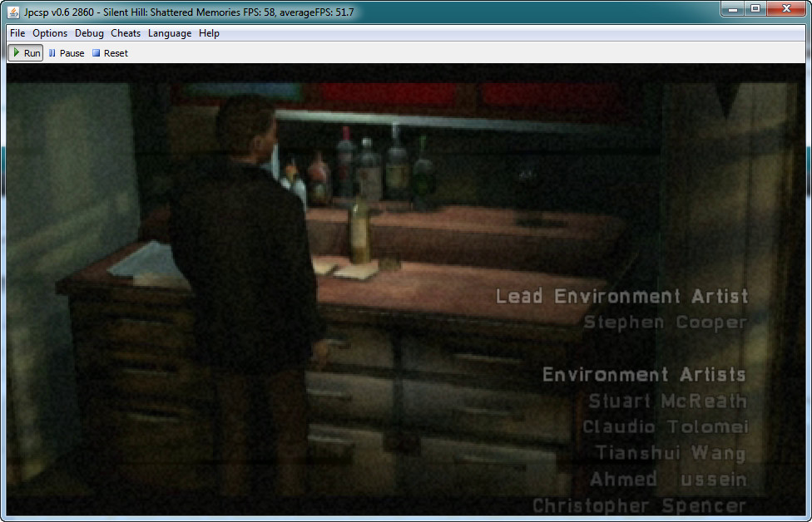Click the 'Tianshui Wang' credit name
This screenshot has height=522, width=812.
671,453
